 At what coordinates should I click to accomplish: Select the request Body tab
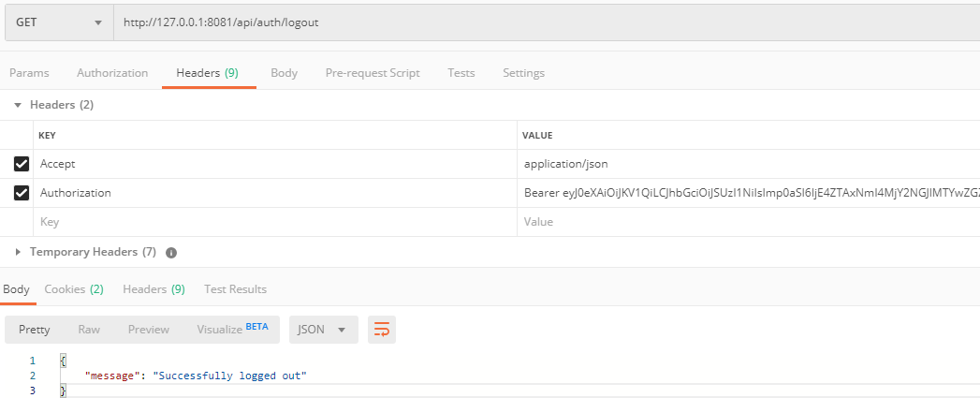[x=284, y=73]
